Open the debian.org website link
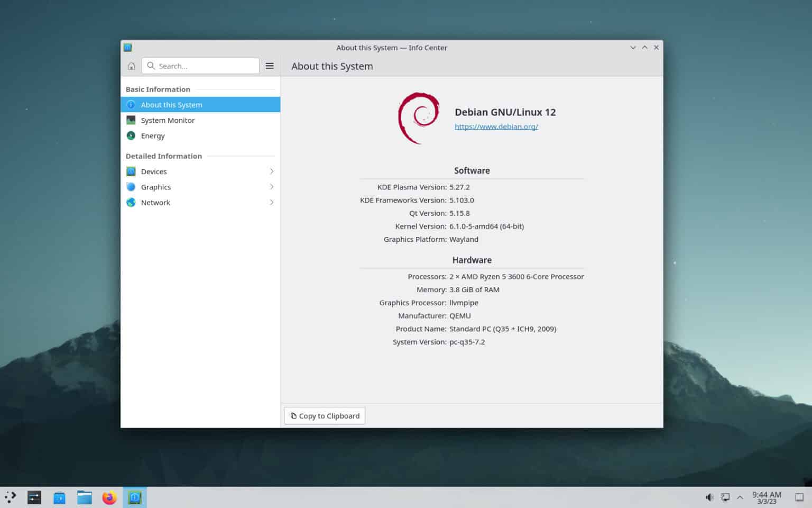 [x=496, y=126]
